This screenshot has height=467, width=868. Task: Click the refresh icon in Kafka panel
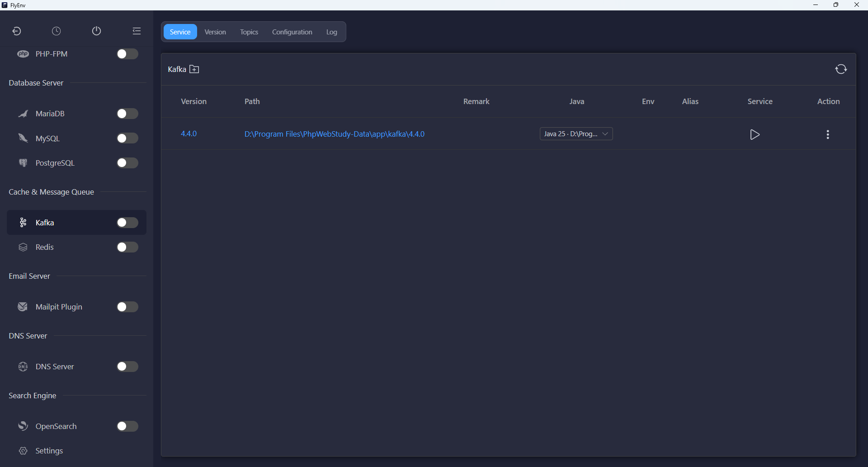click(x=841, y=69)
